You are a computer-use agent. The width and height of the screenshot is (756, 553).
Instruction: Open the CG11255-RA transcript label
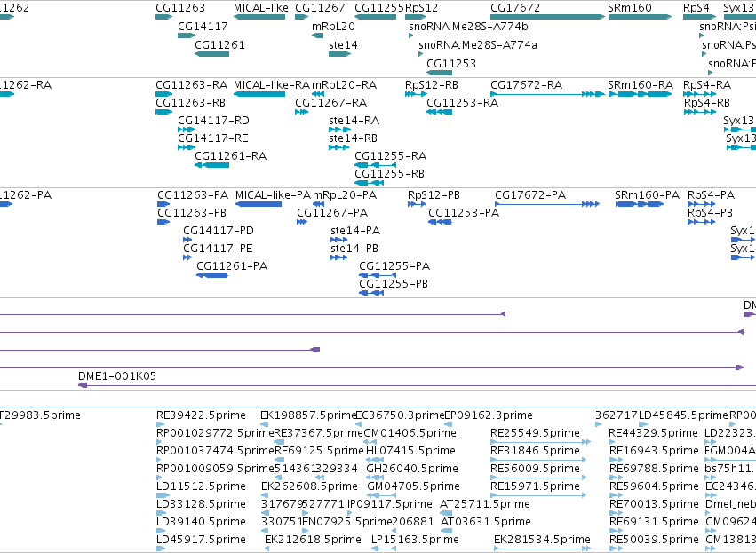(x=390, y=156)
